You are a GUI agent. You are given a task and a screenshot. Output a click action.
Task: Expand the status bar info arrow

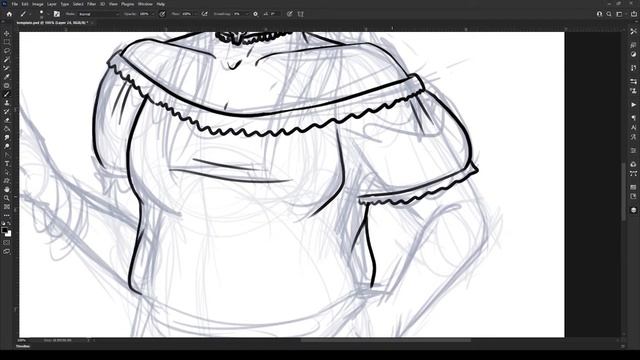[x=89, y=340]
